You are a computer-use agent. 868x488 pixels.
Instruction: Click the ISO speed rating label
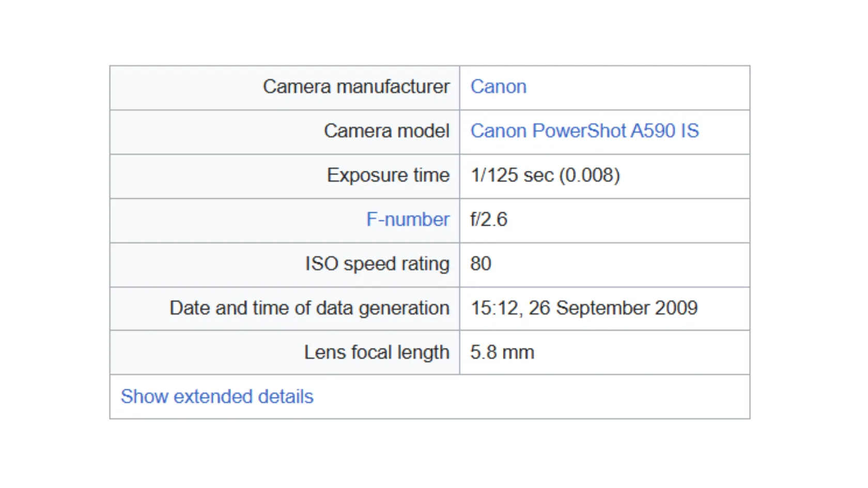tap(377, 264)
